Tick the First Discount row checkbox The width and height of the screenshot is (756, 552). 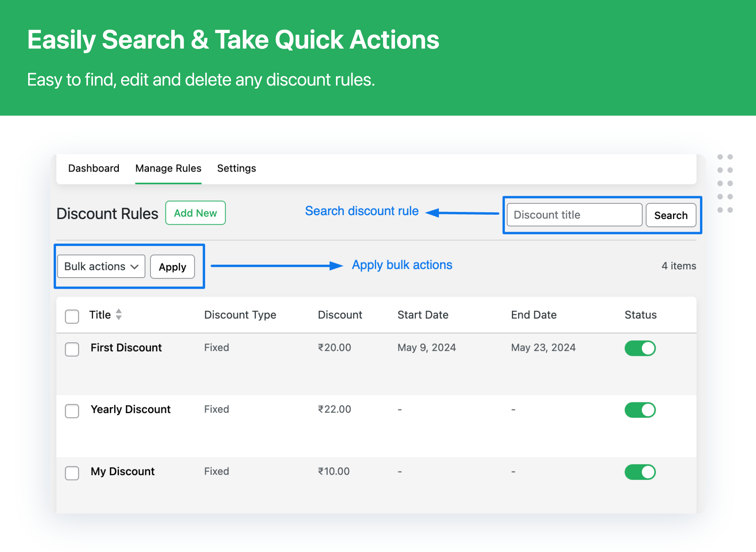(x=72, y=349)
